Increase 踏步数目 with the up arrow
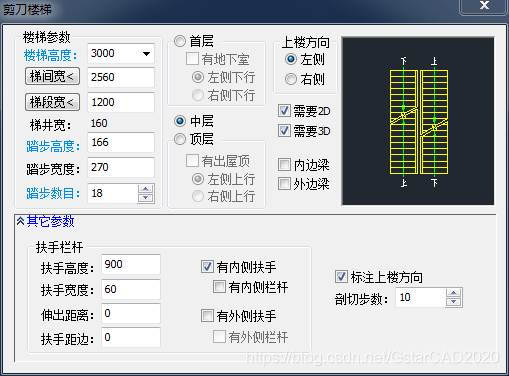The image size is (509, 376). tap(145, 189)
